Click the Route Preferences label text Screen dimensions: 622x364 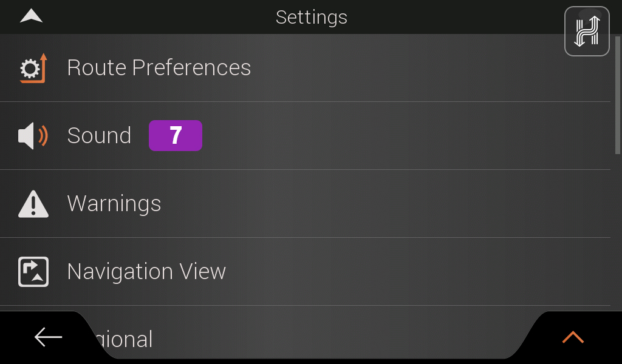(159, 68)
